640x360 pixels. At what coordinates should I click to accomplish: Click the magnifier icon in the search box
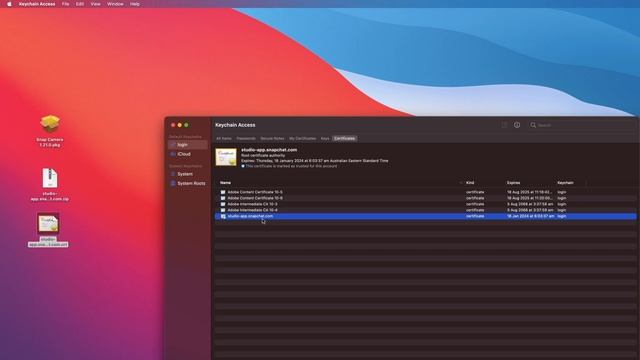(x=533, y=125)
